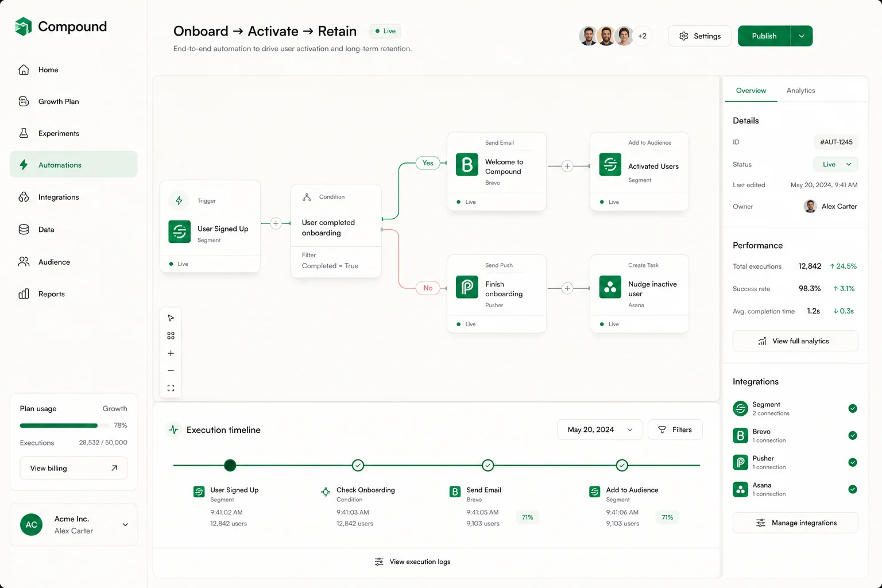
Task: Show the +2 additional collaborators
Action: (643, 36)
